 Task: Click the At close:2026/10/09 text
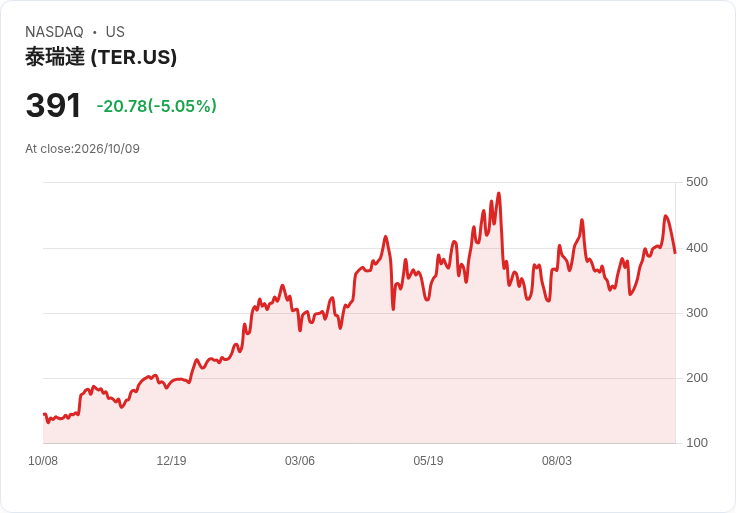coord(82,149)
